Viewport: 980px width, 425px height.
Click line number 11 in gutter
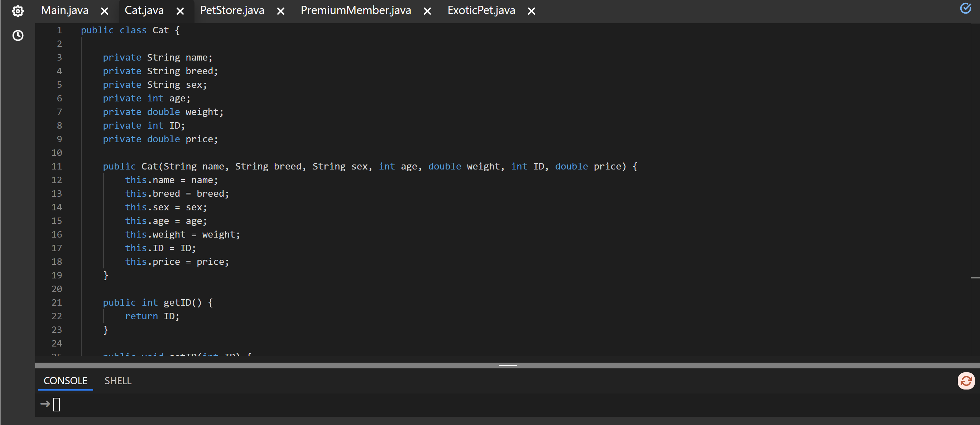57,166
